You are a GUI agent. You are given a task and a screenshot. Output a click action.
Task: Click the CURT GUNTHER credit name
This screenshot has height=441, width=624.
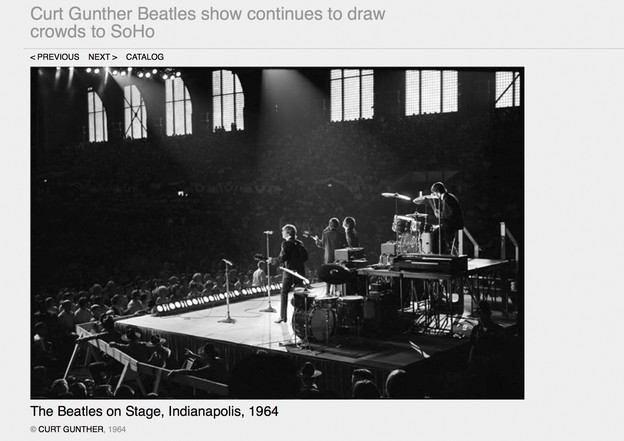(x=71, y=429)
